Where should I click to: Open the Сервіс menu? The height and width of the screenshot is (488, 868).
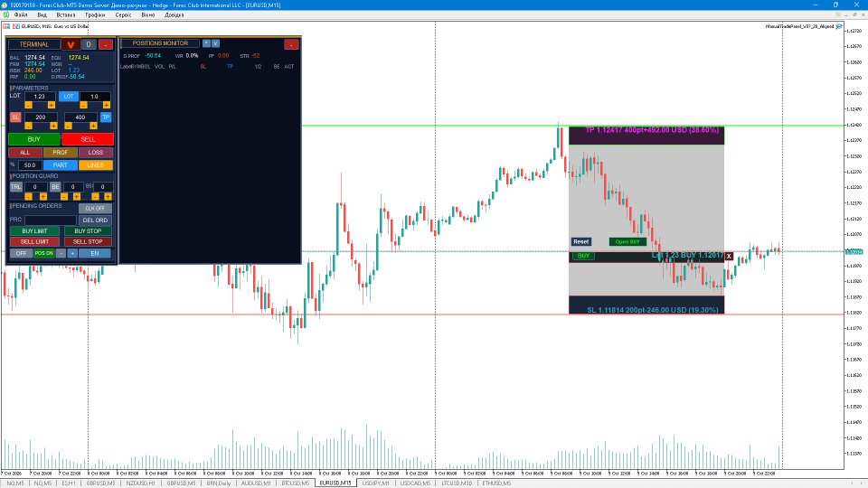click(x=124, y=15)
